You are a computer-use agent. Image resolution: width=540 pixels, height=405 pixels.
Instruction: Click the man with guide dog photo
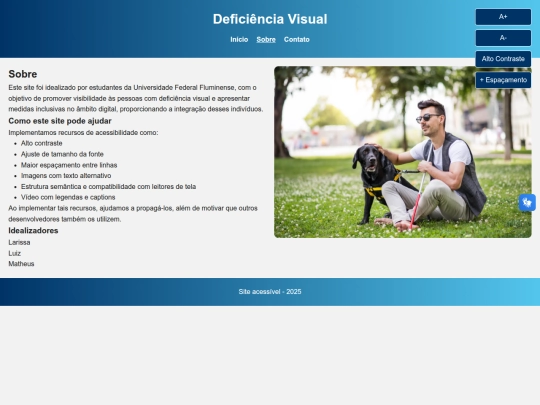click(x=403, y=152)
